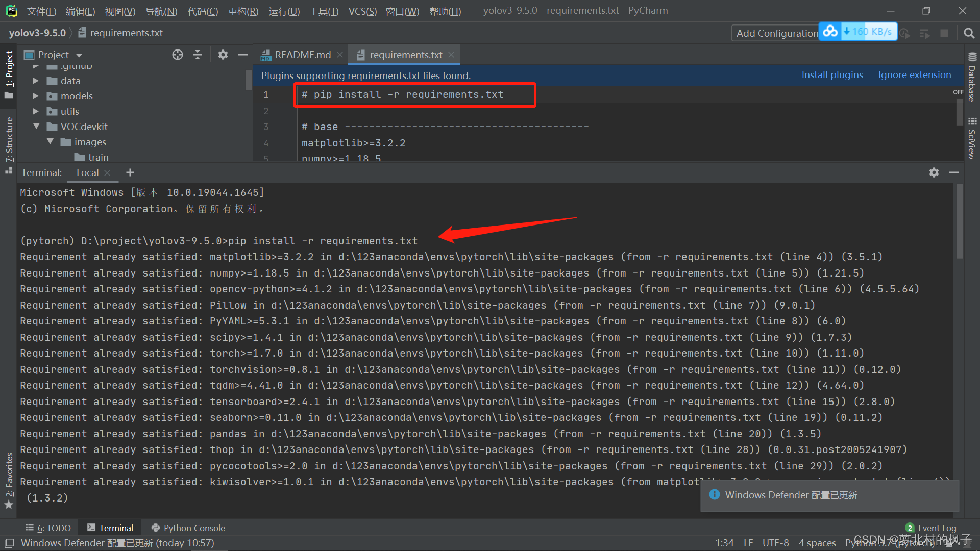
Task: Open the Database tool window
Action: pyautogui.click(x=972, y=77)
